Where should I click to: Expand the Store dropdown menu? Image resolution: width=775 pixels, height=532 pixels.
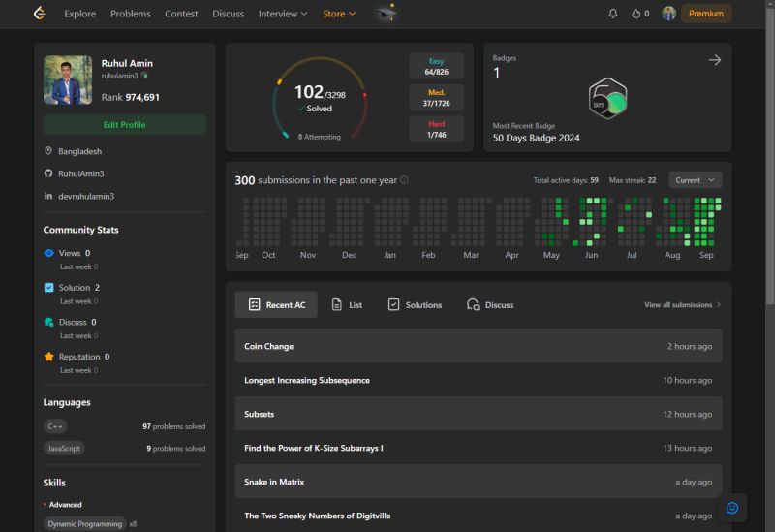pos(338,14)
